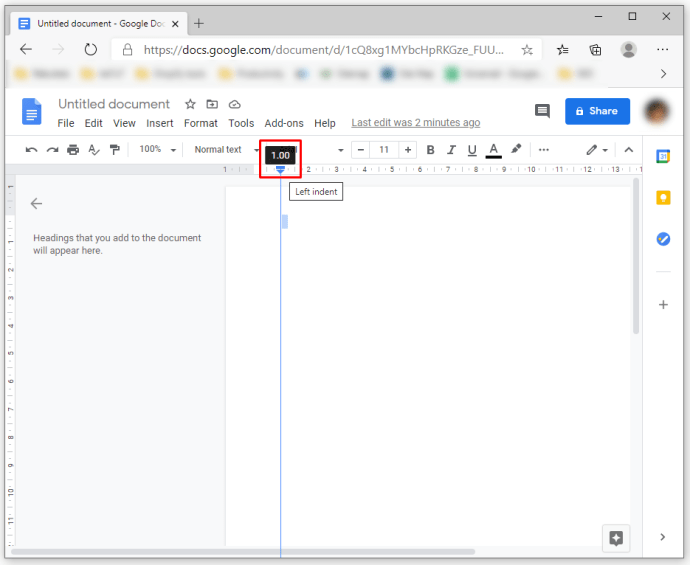690x565 pixels.
Task: Open browser Settings and more menu
Action: (x=662, y=50)
